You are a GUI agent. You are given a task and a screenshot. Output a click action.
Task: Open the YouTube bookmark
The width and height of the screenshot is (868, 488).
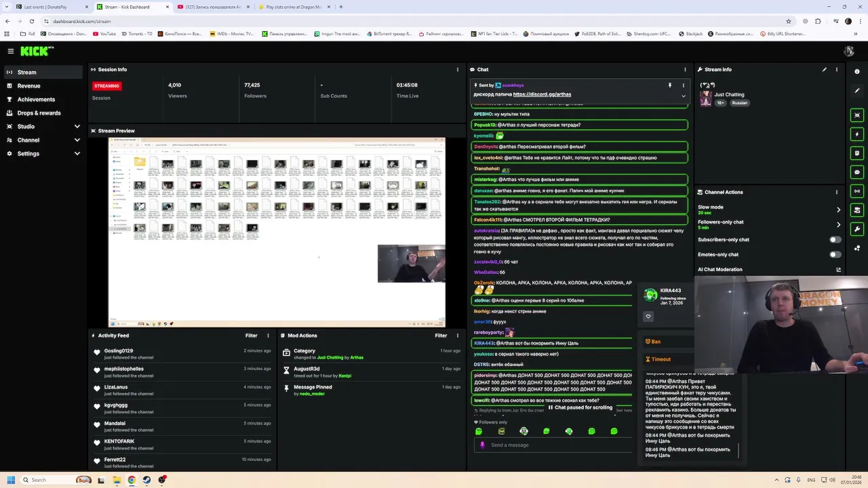click(104, 34)
